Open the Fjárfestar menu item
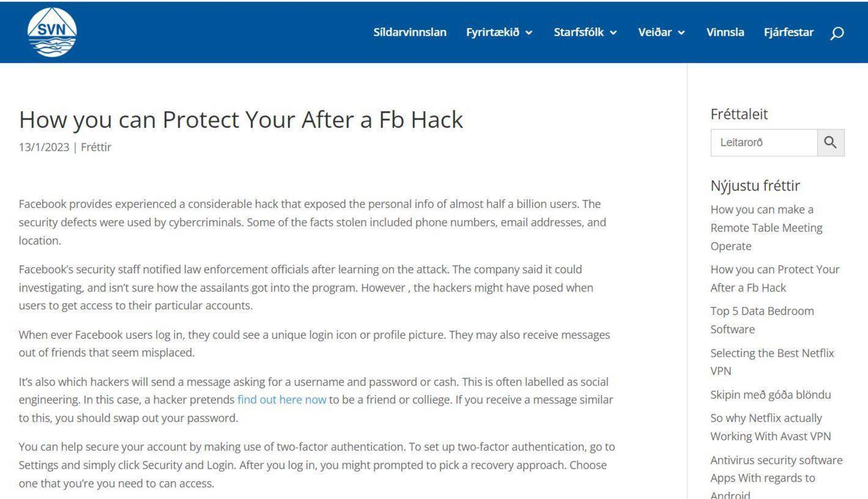868x499 pixels. click(789, 32)
